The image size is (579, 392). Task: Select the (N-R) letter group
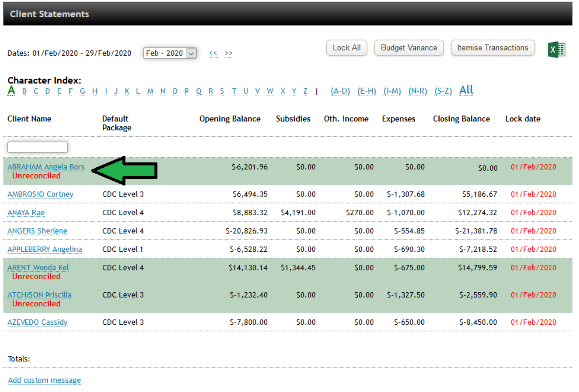click(x=417, y=91)
